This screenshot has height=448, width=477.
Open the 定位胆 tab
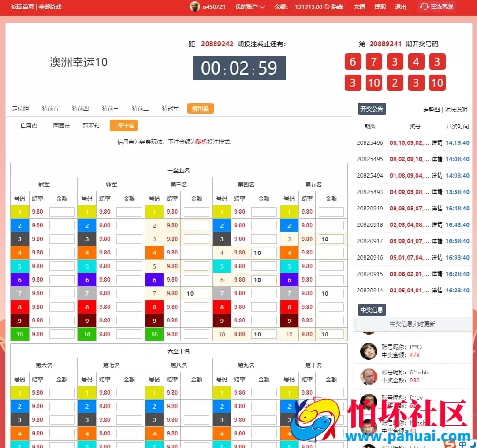(x=20, y=108)
